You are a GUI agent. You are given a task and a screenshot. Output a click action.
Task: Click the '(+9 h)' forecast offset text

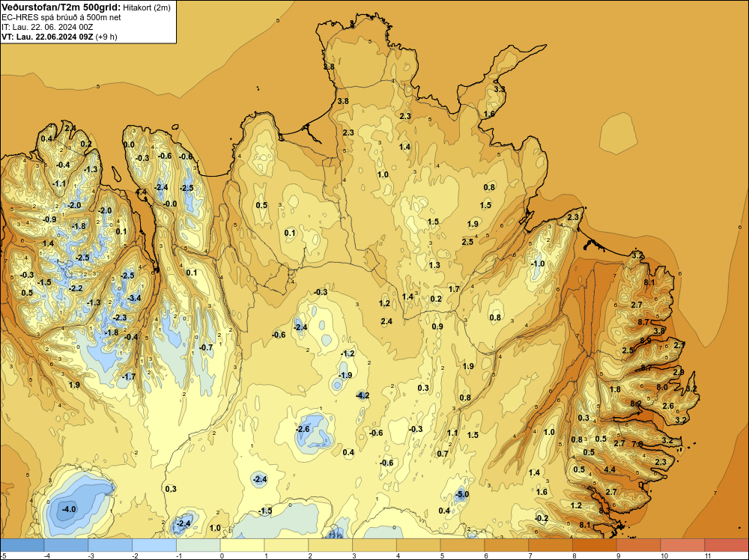tap(106, 37)
